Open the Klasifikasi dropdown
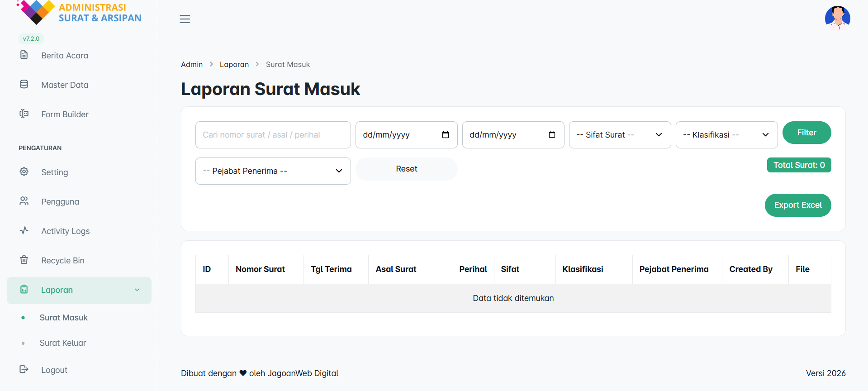 pos(726,135)
